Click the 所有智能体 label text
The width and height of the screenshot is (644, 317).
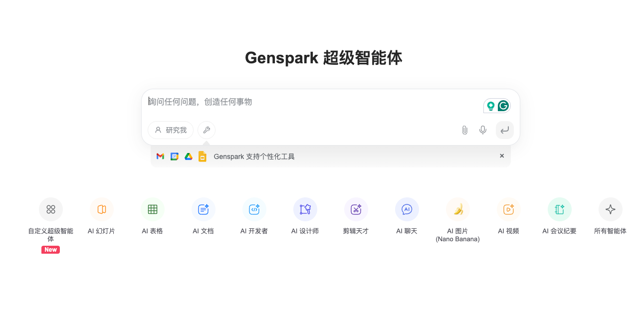[x=611, y=231]
